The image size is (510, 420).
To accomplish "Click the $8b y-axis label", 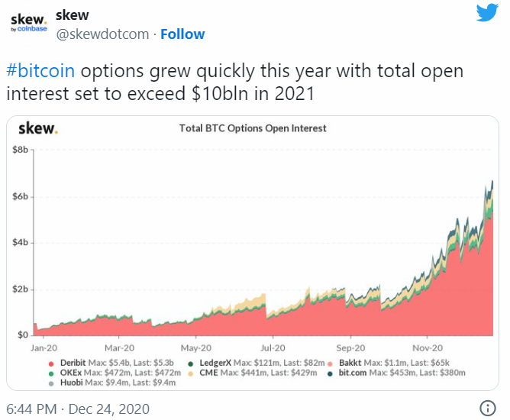I will point(20,150).
